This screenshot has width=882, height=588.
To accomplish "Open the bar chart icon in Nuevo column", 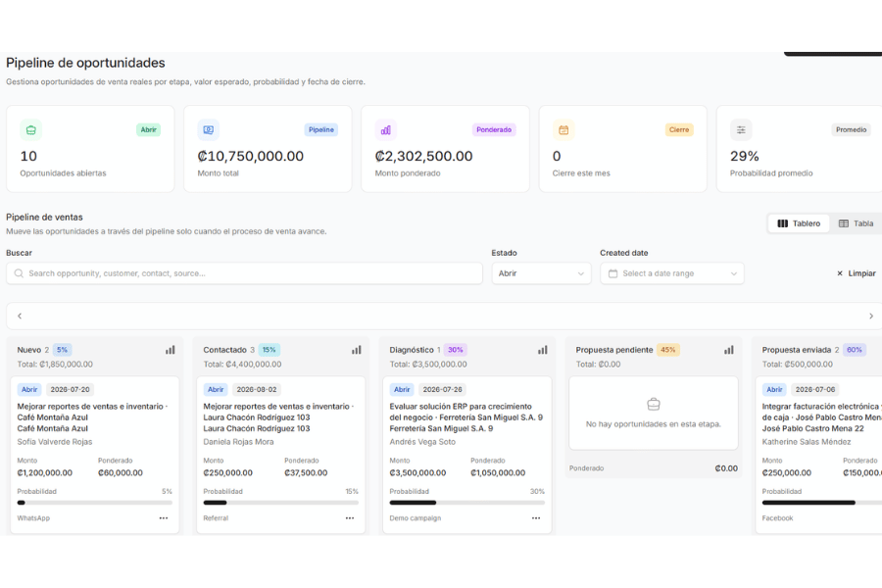I will click(171, 350).
